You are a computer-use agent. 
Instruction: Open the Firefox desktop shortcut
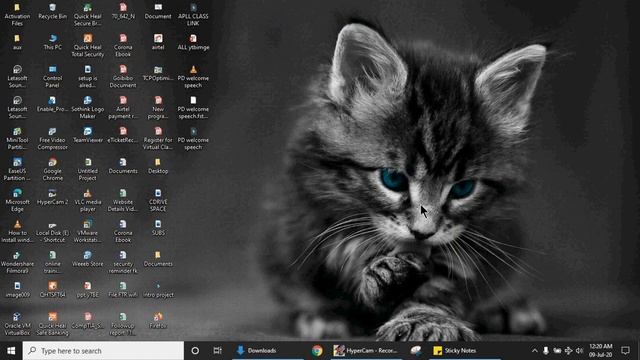point(158,321)
